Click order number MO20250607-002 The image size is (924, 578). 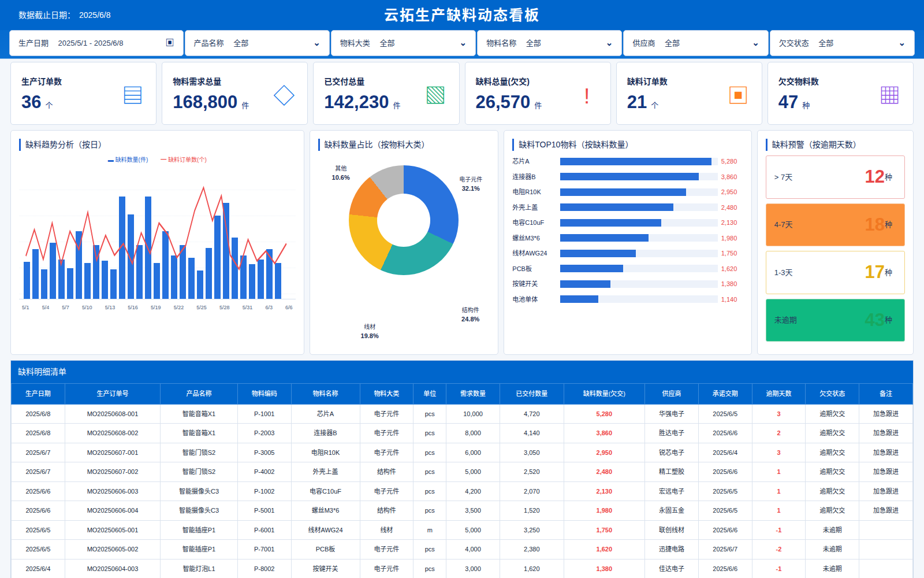[113, 472]
